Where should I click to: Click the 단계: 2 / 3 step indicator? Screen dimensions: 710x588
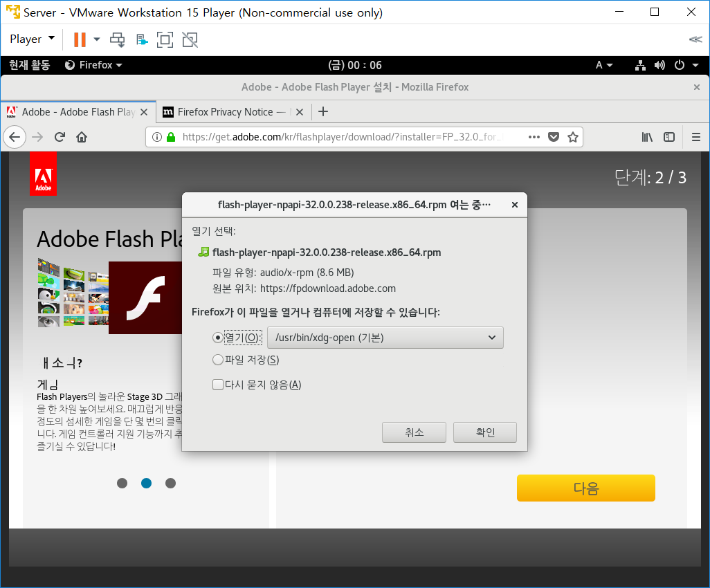650,178
